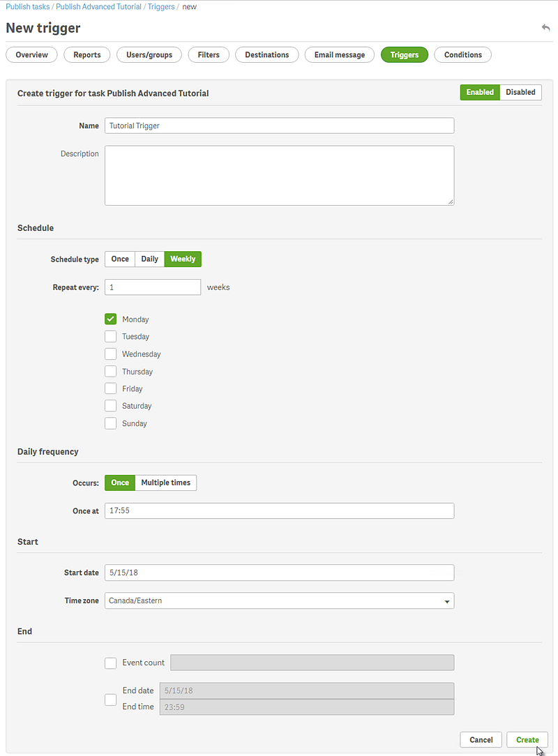
Task: Switch Daily frequency to Multiple times
Action: [x=165, y=482]
